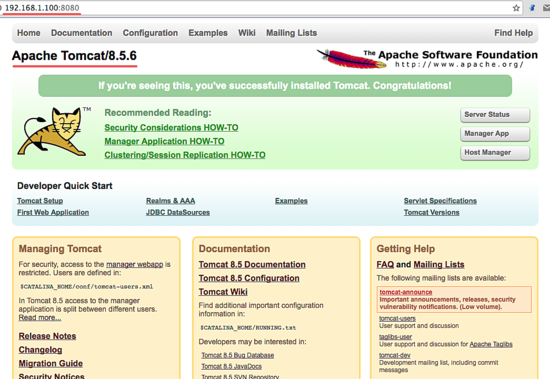Open the Tomcat 8.5 Documentation link
550x379 pixels.
(x=252, y=265)
